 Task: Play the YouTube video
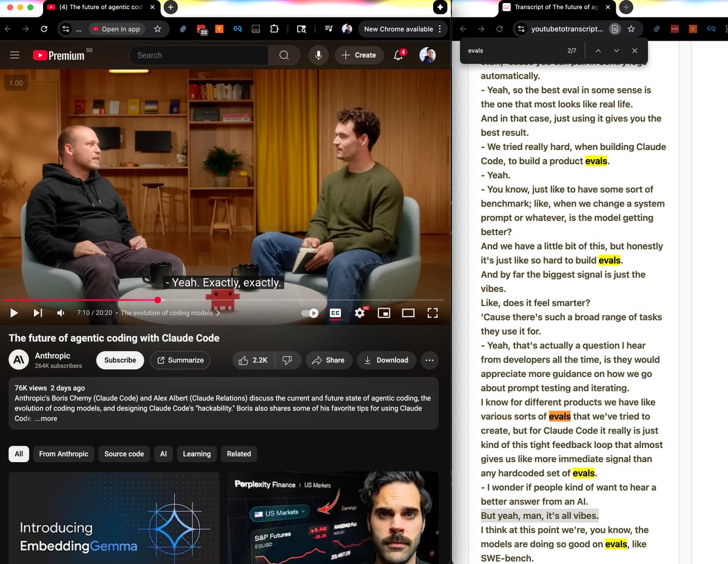14,313
